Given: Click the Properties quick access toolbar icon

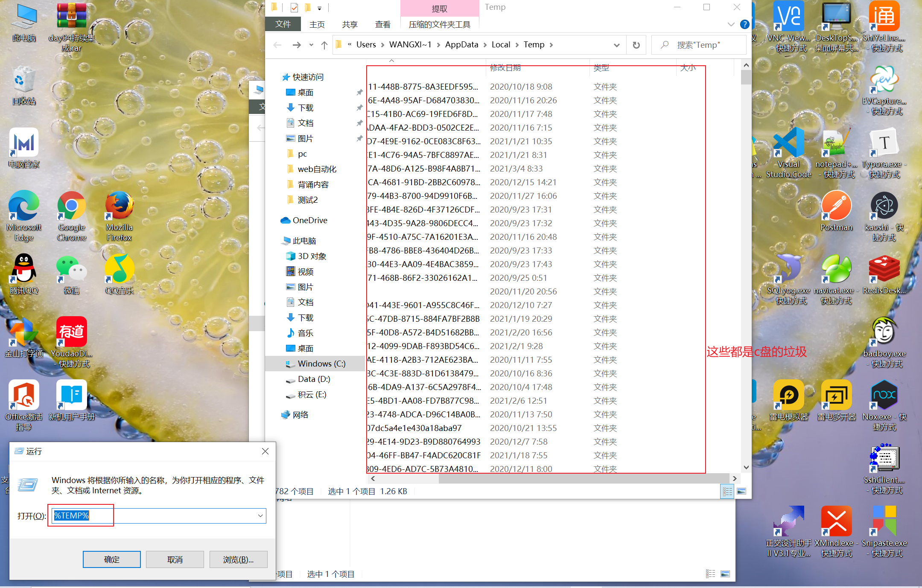Looking at the screenshot, I should pyautogui.click(x=294, y=8).
